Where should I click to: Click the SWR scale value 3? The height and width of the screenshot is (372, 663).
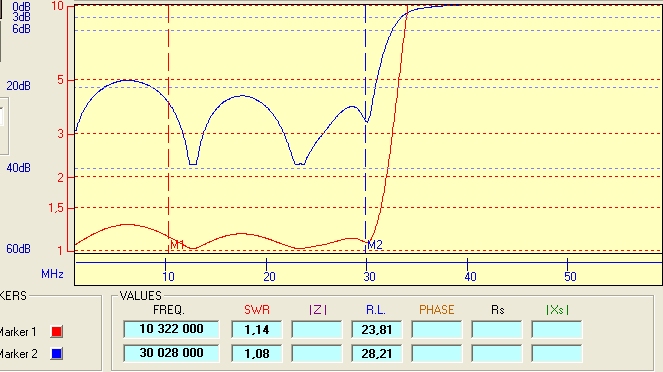60,134
